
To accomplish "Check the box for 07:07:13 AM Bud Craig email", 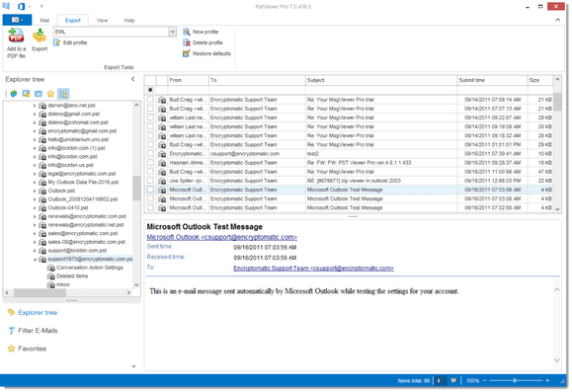I will click(x=150, y=109).
